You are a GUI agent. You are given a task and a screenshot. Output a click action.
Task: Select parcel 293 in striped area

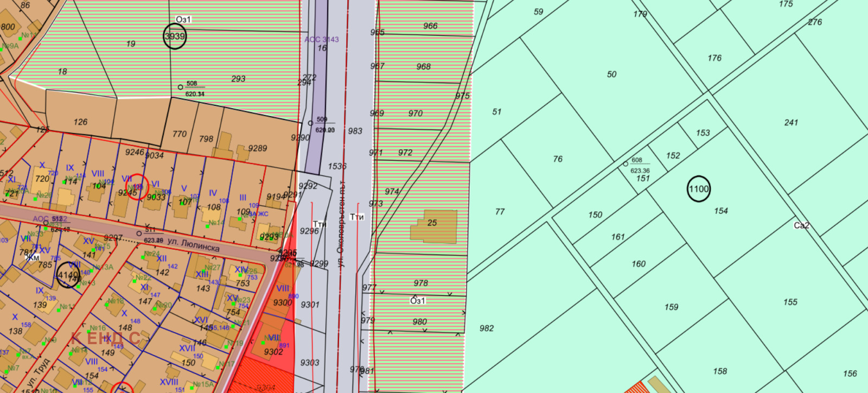[238, 79]
